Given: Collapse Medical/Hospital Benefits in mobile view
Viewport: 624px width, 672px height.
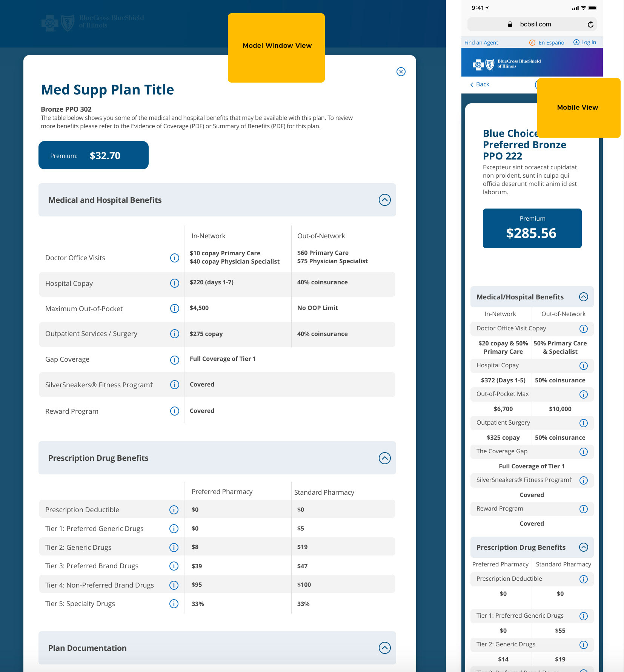Looking at the screenshot, I should (583, 297).
